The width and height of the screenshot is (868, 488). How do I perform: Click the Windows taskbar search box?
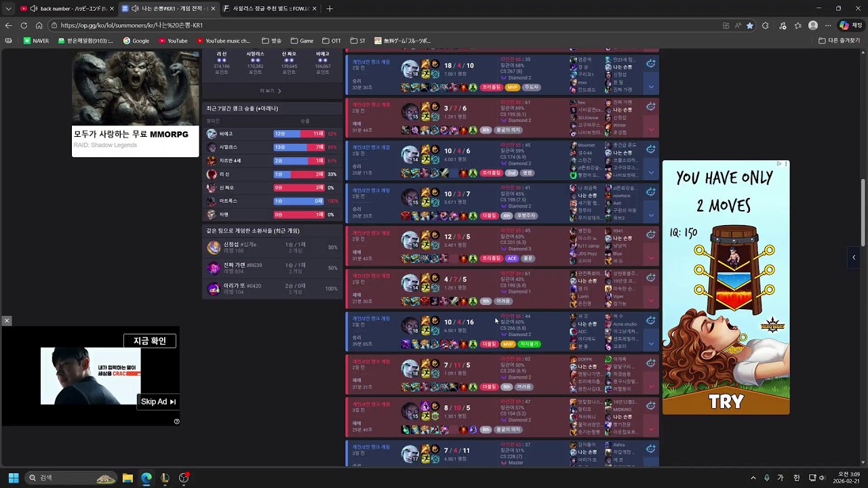tap(71, 478)
